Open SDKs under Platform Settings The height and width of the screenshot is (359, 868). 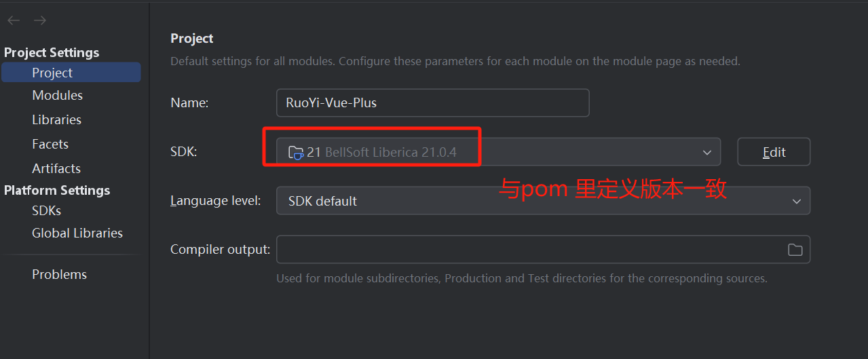tap(46, 210)
